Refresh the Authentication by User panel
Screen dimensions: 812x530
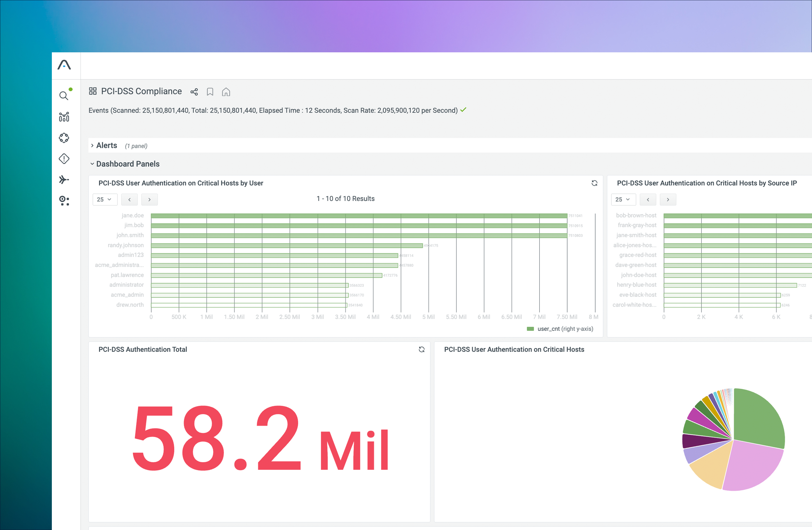pyautogui.click(x=594, y=183)
